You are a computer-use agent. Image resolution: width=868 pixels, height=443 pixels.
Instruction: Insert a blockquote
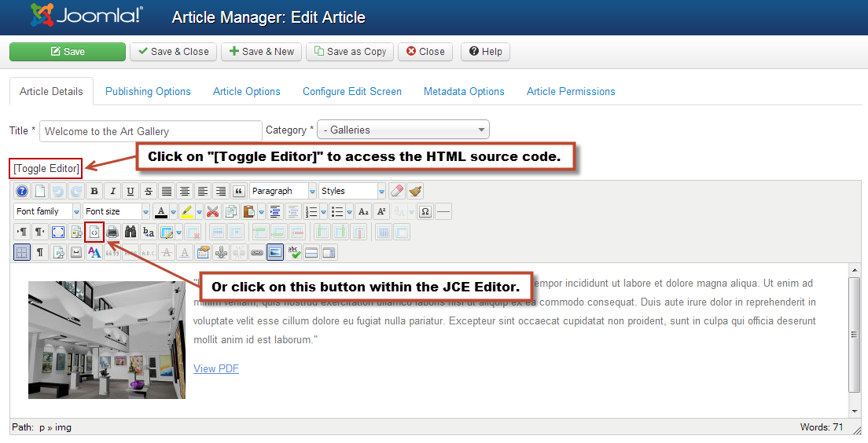click(x=238, y=192)
